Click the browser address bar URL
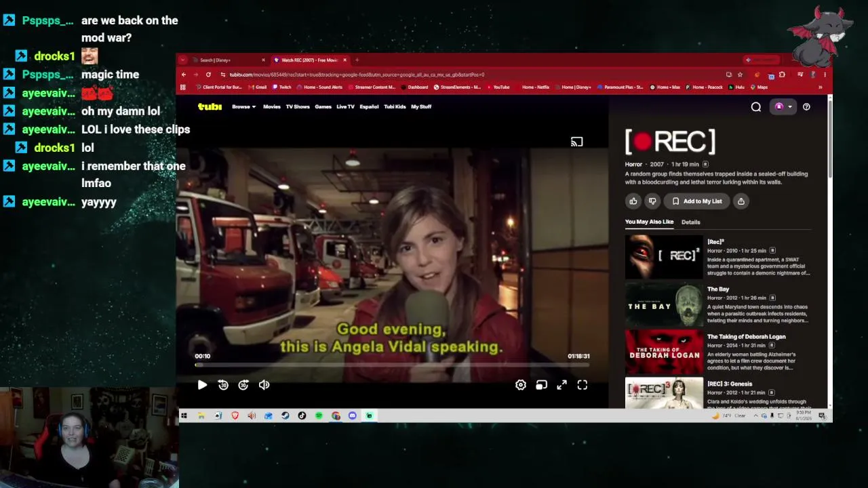Image resolution: width=868 pixels, height=488 pixels. (x=357, y=75)
